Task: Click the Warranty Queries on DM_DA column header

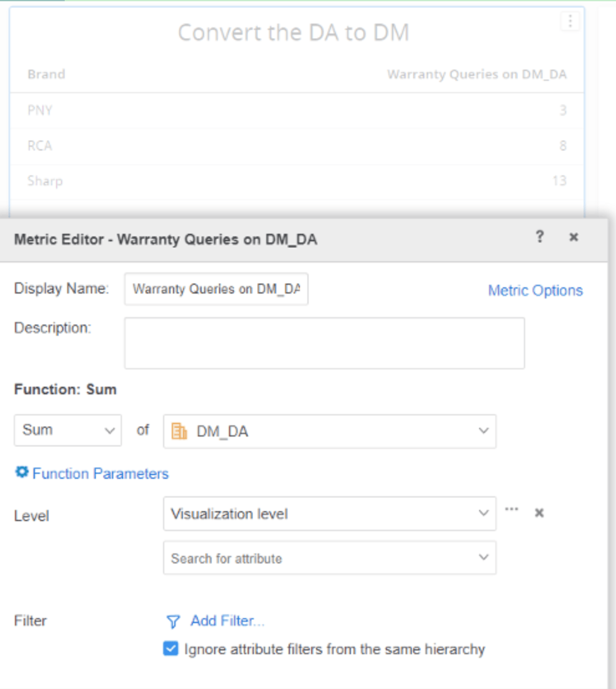Action: pyautogui.click(x=477, y=75)
